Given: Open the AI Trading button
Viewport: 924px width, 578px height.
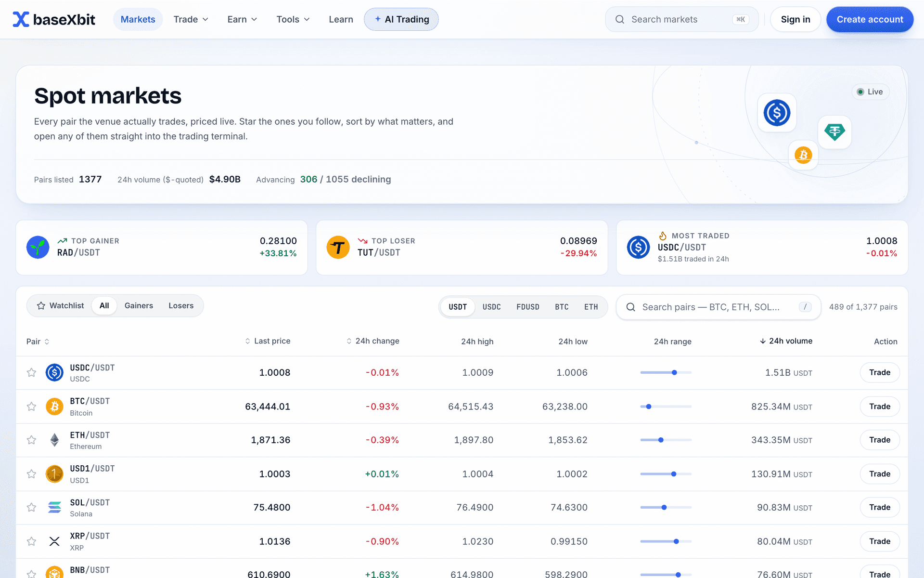Looking at the screenshot, I should coord(401,19).
